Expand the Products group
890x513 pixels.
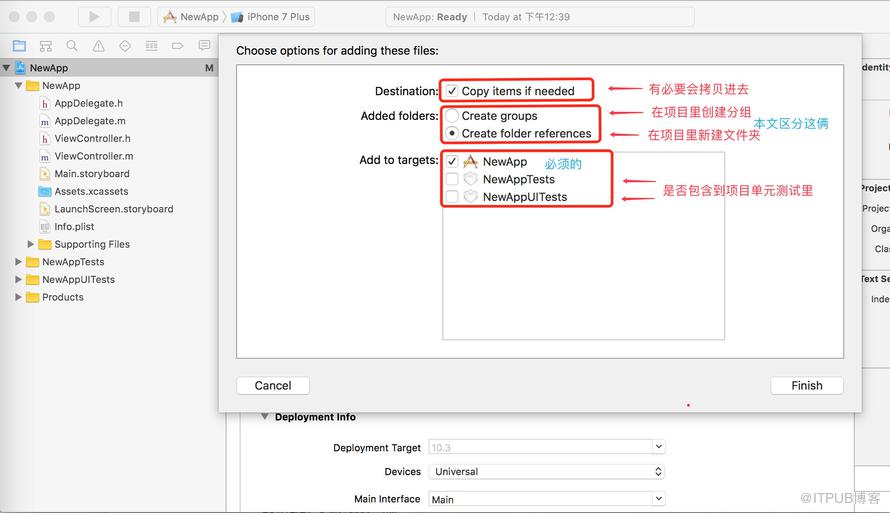[x=18, y=297]
